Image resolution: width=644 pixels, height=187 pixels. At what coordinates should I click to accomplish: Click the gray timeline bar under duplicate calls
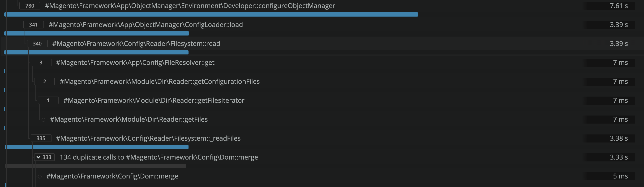(x=95, y=166)
